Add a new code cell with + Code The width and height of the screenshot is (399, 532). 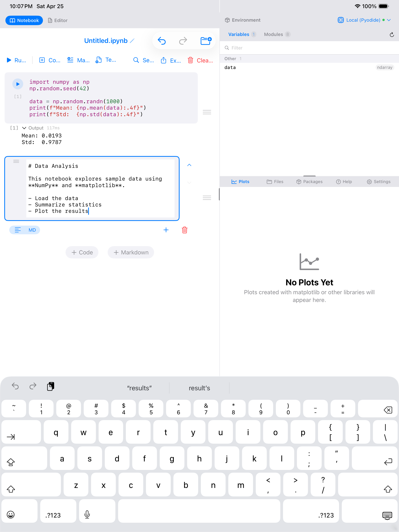[82, 252]
